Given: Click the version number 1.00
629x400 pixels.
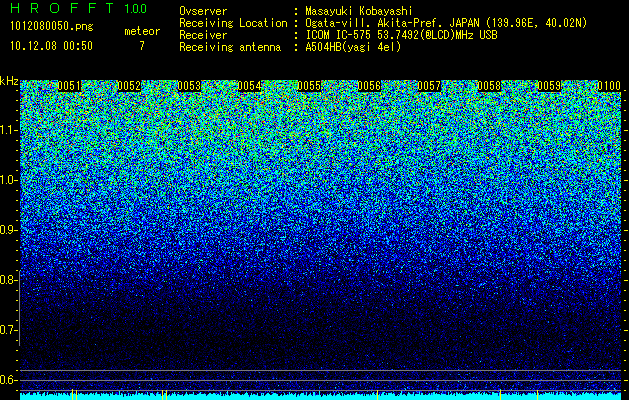Looking at the screenshot, I should click(x=135, y=9).
